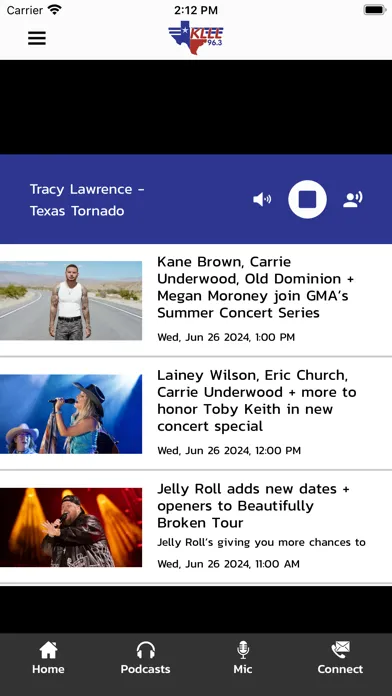
Task: Open the hamburger menu
Action: [x=37, y=38]
